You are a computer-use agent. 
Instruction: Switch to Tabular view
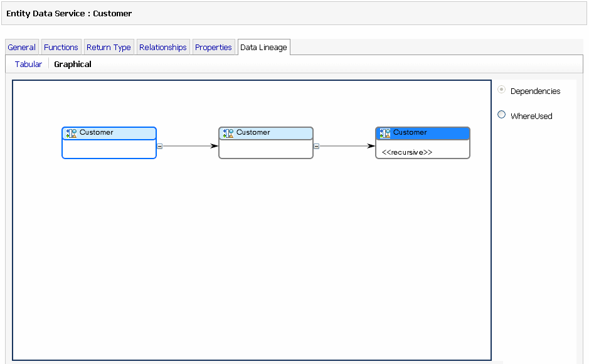[28, 64]
